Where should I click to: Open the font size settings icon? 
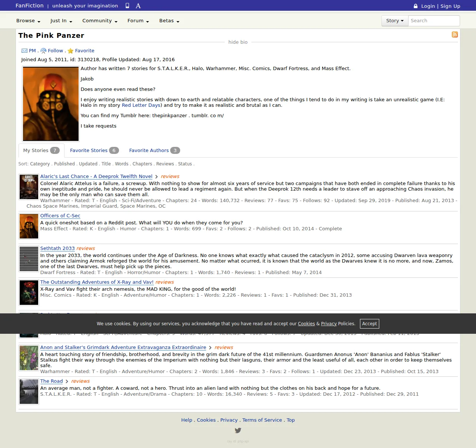pyautogui.click(x=138, y=6)
